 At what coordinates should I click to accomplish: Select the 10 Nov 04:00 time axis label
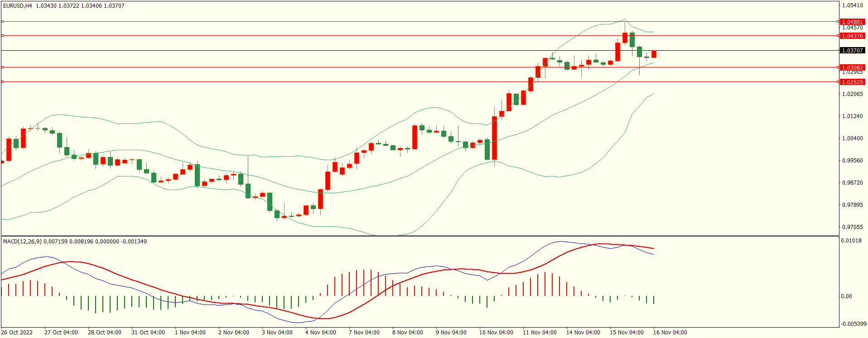coord(496,333)
